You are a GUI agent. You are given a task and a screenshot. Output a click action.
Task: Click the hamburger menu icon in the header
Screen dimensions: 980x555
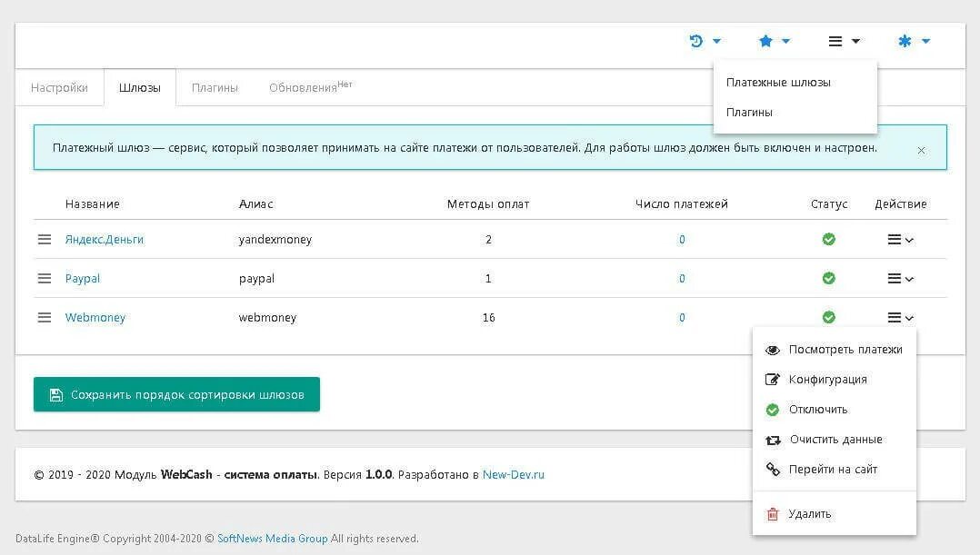pyautogui.click(x=835, y=41)
